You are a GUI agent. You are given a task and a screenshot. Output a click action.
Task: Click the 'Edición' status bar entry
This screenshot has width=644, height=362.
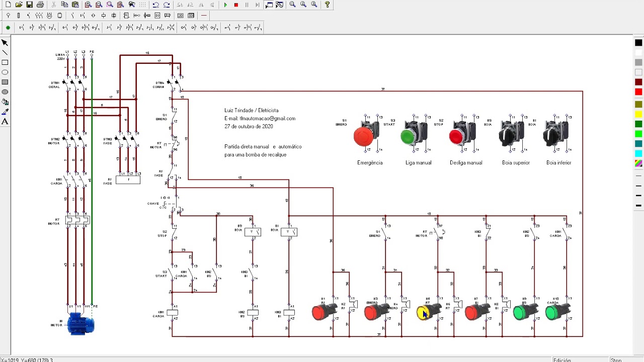coord(562,360)
